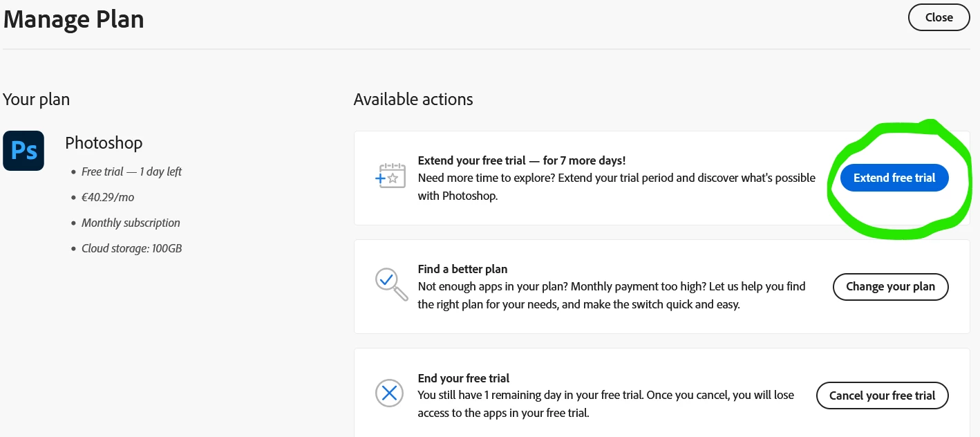Select the Monthly subscription list item

131,223
